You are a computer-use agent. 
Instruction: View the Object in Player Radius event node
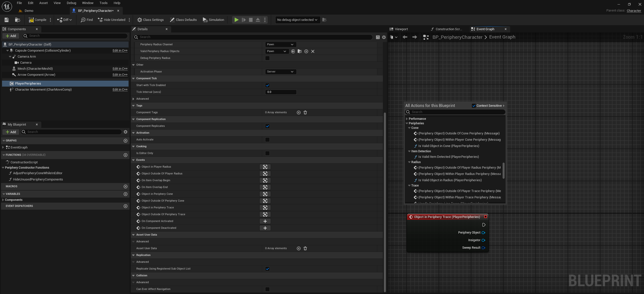pos(265,167)
